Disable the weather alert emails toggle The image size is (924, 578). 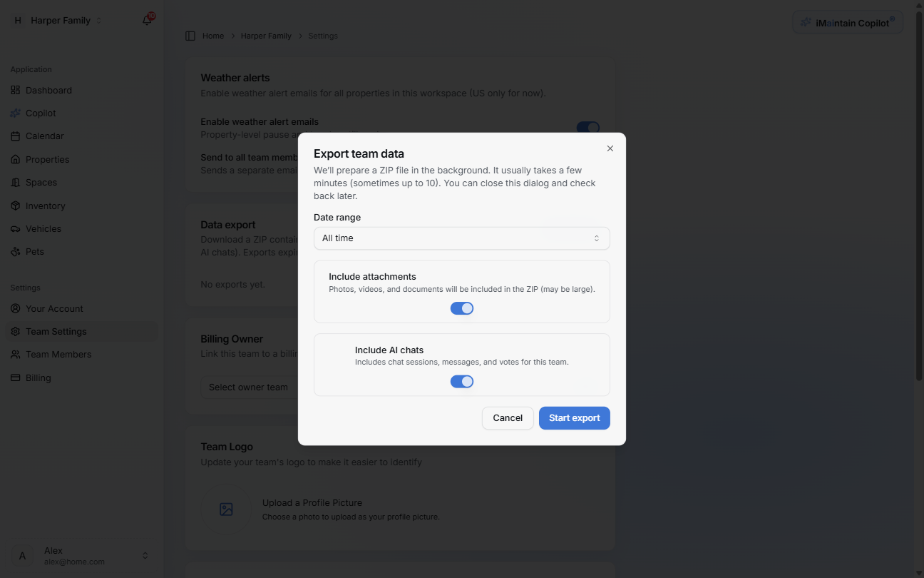point(587,128)
